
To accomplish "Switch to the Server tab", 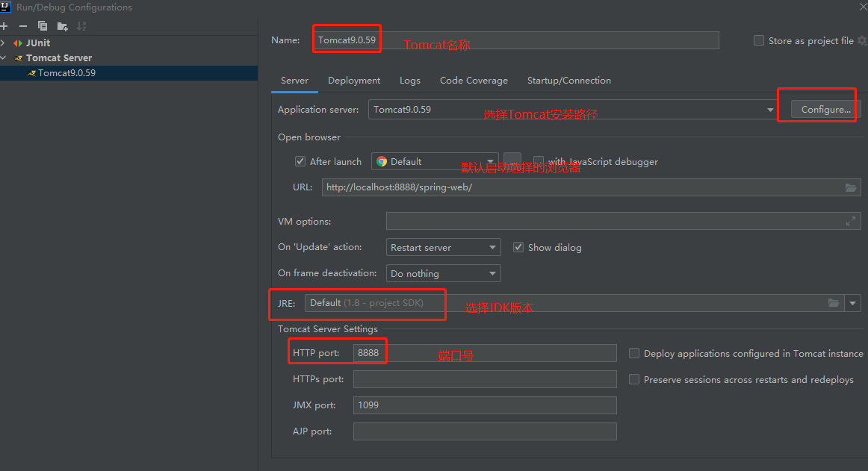I will [294, 81].
